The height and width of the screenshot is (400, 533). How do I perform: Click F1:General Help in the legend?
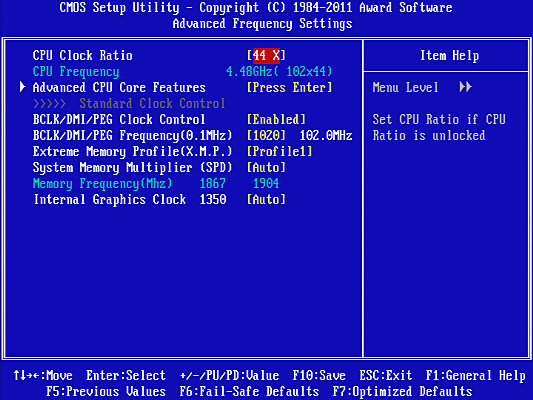476,376
